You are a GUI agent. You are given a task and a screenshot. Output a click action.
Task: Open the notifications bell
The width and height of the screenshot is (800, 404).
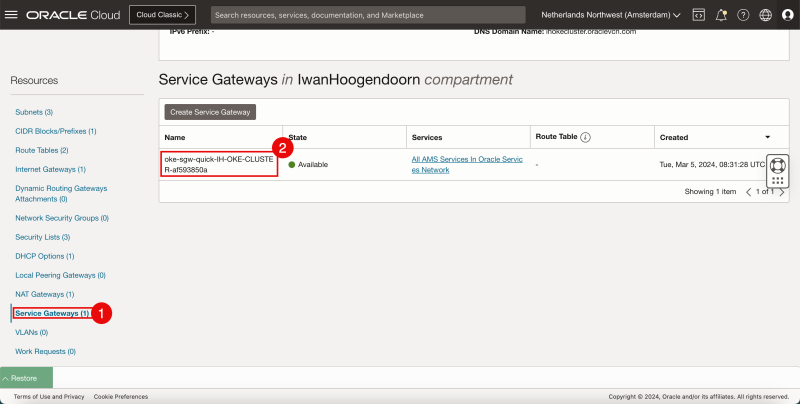pyautogui.click(x=721, y=15)
